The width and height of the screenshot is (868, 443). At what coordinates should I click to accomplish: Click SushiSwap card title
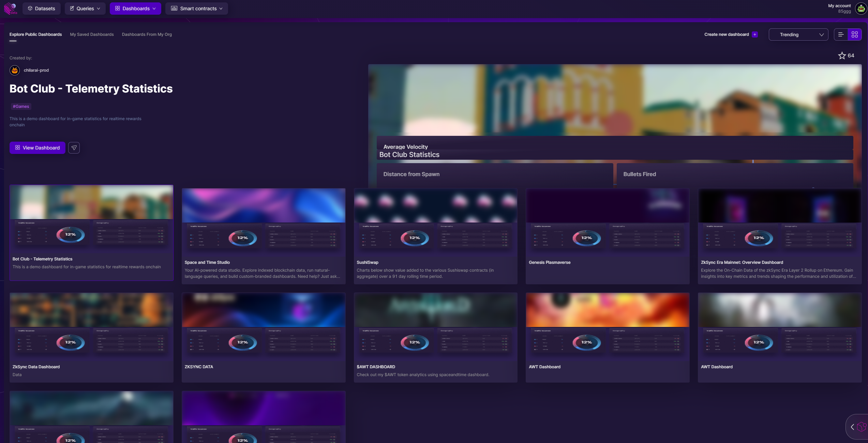click(368, 262)
